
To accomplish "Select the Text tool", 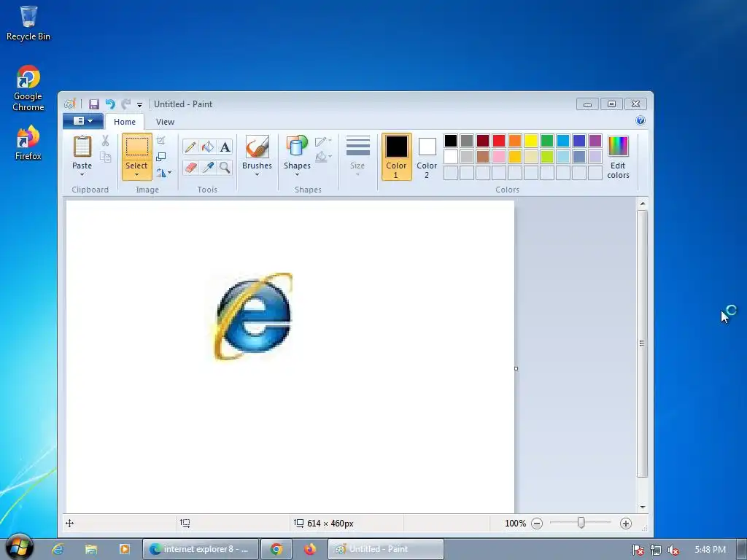I will click(x=225, y=147).
